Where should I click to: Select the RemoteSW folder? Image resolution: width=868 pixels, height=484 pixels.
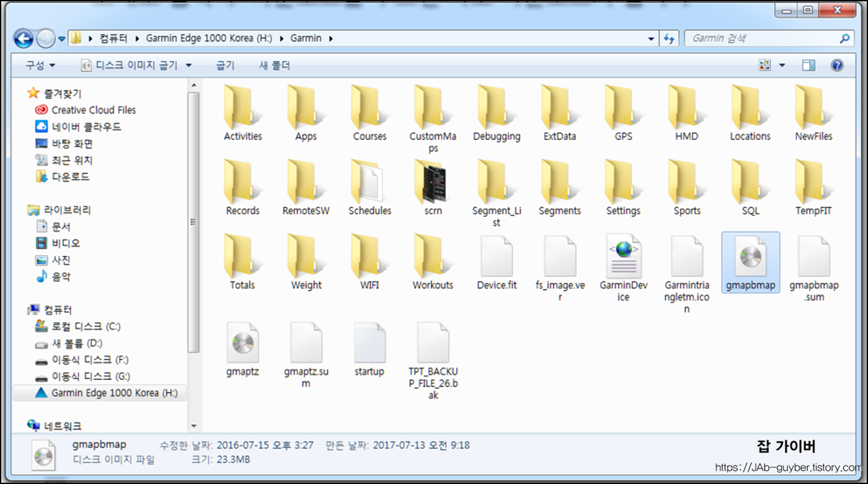coord(306,188)
